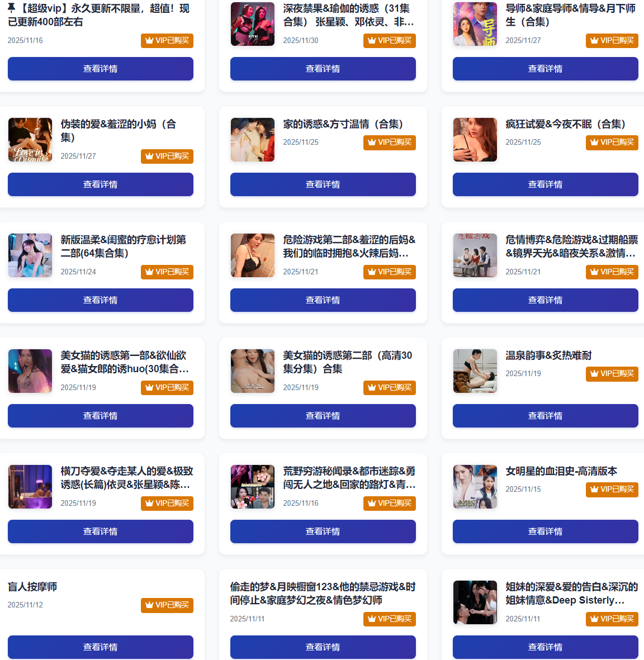The height and width of the screenshot is (660, 644).
Task: Click the VIP已购买 crown badge on 盲人按摩师 card
Action: point(167,605)
